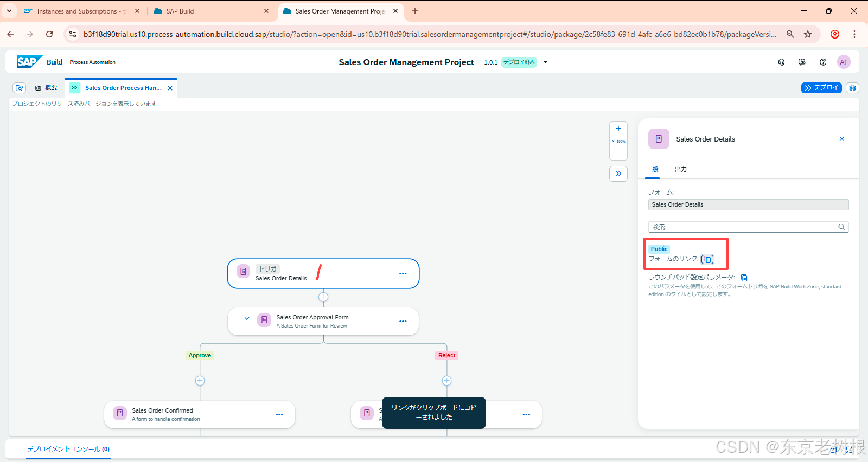Viewport: 868px width, 462px height.
Task: Open more options for the rejected form step
Action: click(526, 415)
